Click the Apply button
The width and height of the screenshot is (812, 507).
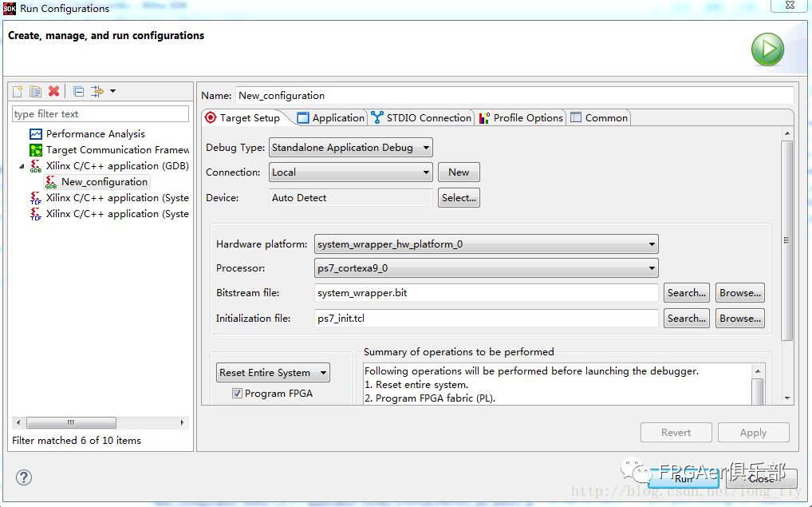(754, 433)
